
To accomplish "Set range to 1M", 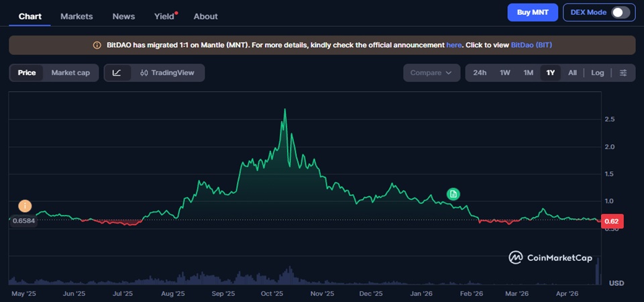I will click(528, 72).
